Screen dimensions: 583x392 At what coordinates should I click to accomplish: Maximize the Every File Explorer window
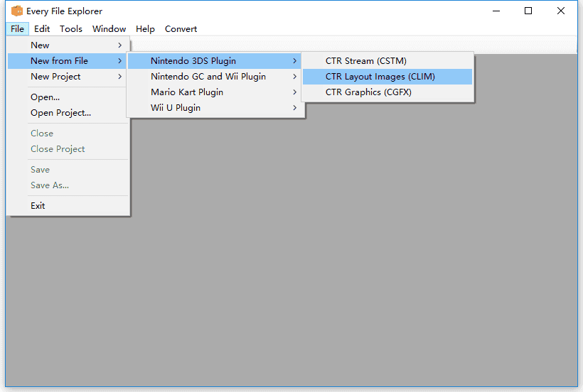coord(528,11)
